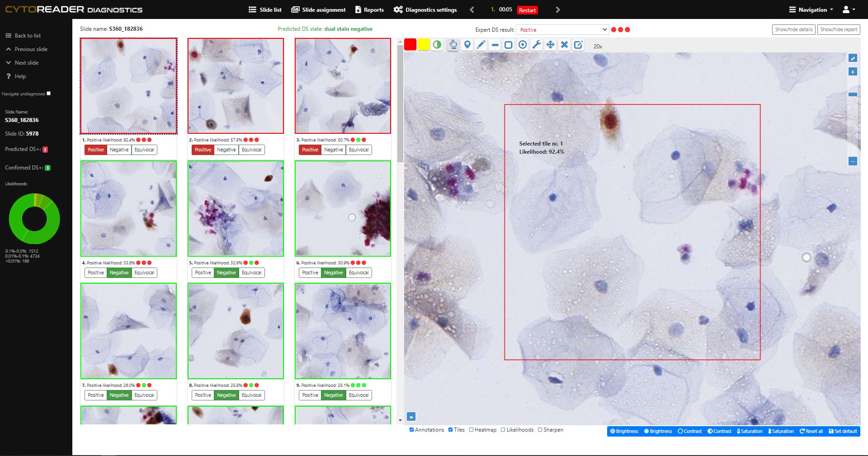Mark tile 1 as Negative
This screenshot has width=868, height=456.
pyautogui.click(x=119, y=150)
